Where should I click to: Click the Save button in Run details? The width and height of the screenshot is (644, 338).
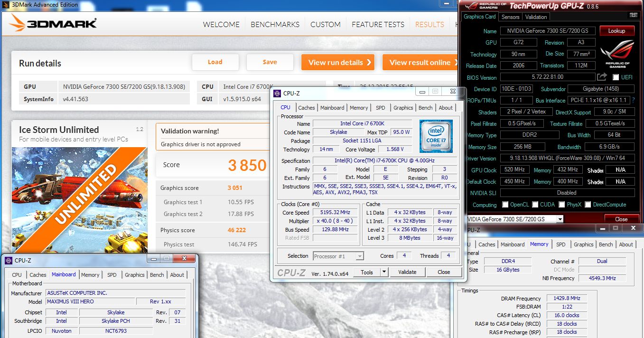tap(270, 62)
